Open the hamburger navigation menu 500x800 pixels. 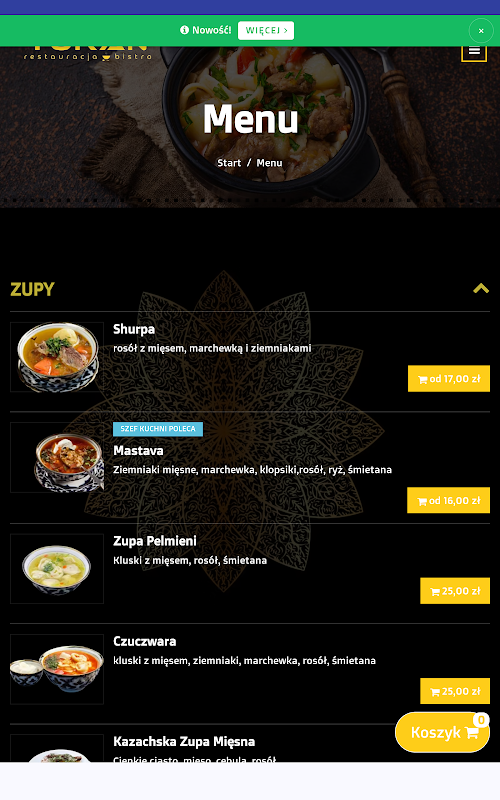(474, 52)
